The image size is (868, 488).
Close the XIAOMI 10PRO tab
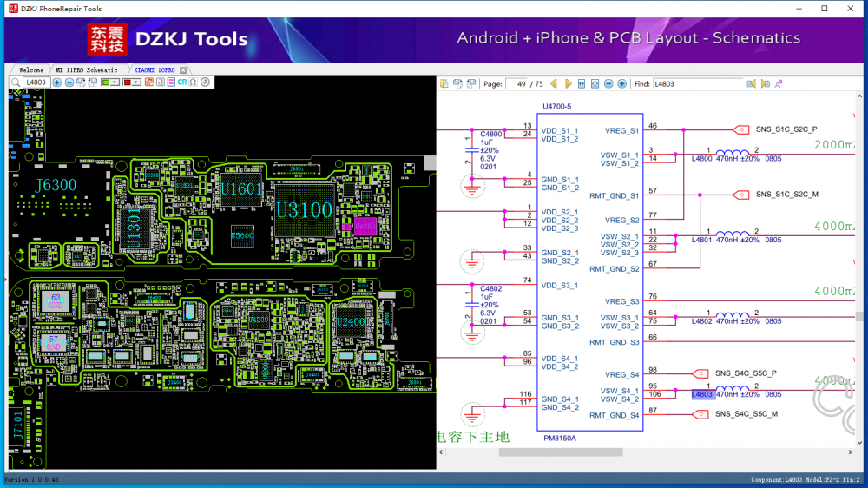(183, 70)
